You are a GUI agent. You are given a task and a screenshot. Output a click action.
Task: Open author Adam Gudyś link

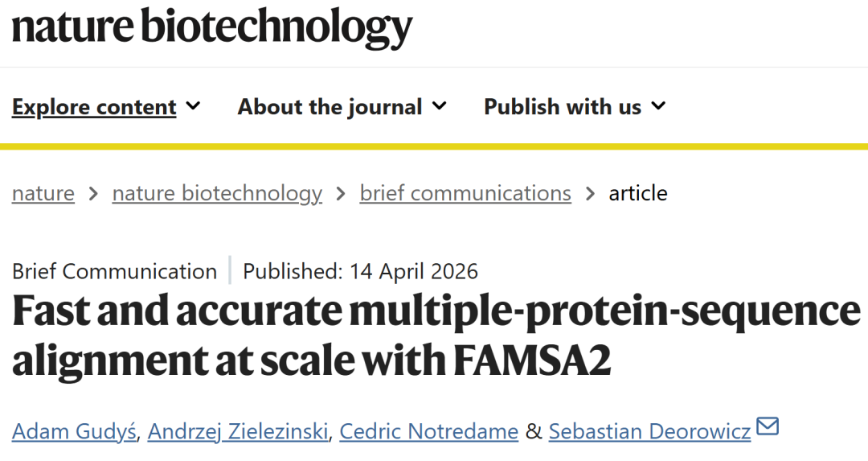coord(76,432)
